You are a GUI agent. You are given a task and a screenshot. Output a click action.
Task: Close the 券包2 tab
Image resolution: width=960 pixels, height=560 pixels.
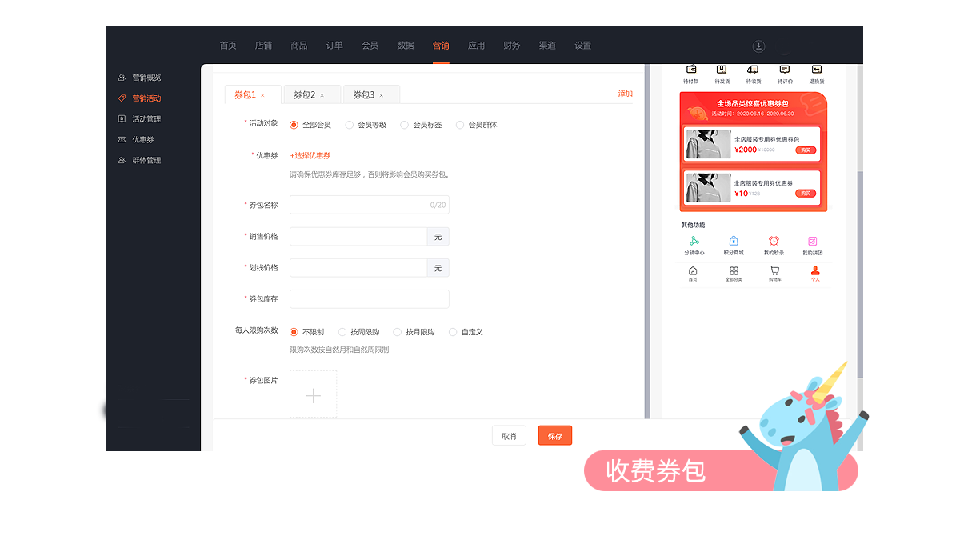point(322,95)
